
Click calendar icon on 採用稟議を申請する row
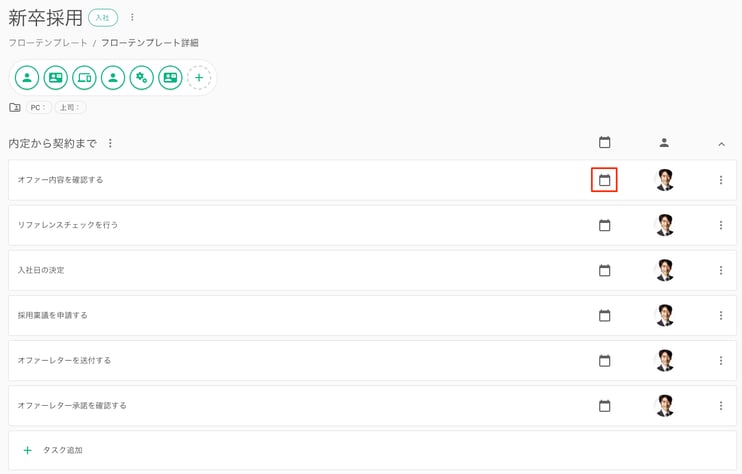click(x=604, y=316)
